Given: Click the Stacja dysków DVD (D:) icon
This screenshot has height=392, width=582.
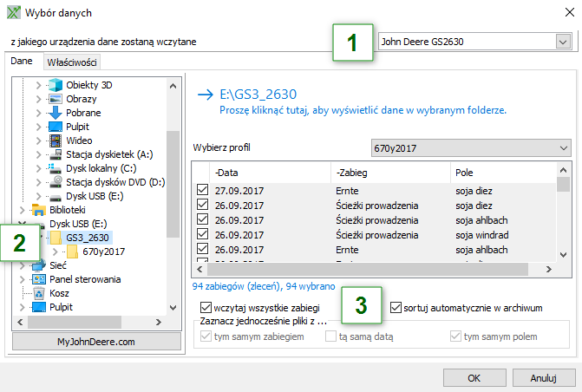Looking at the screenshot, I should [x=56, y=182].
